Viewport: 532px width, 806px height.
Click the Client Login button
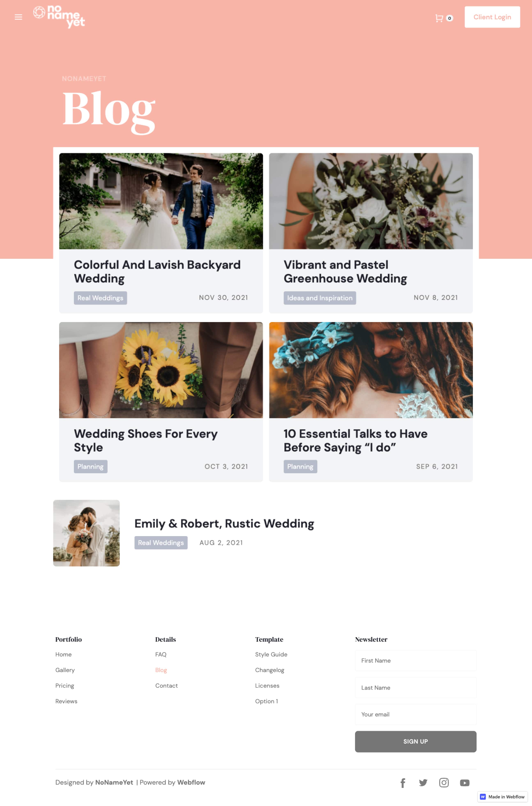[492, 17]
